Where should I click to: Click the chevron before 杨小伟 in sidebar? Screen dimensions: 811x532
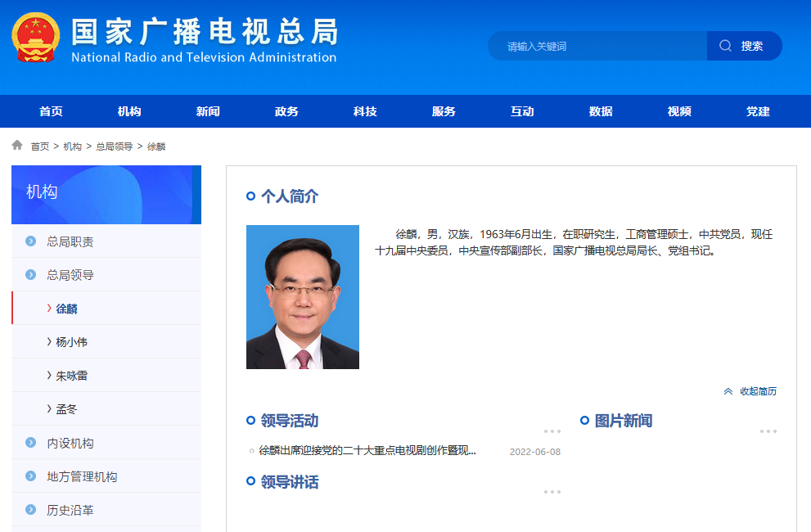click(x=49, y=341)
